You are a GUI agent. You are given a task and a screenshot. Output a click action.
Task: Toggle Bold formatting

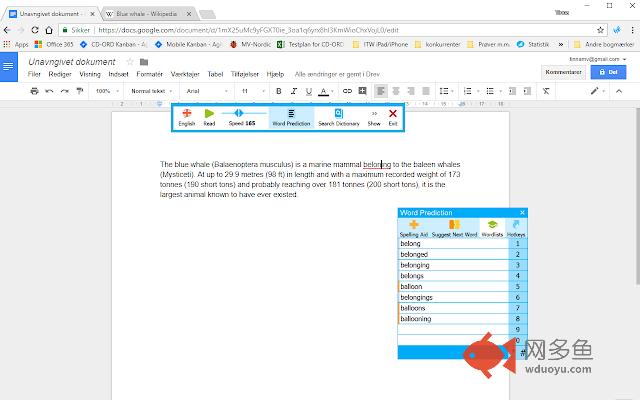(279, 91)
